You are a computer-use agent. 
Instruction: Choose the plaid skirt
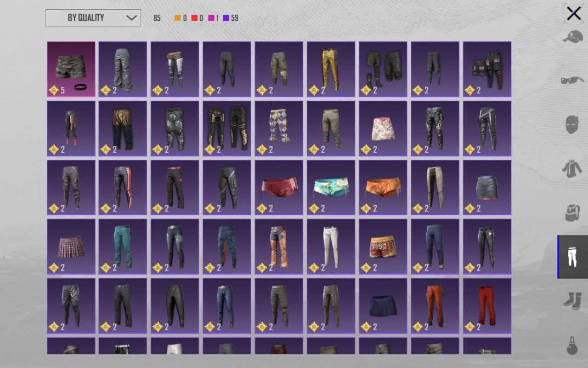tap(71, 247)
